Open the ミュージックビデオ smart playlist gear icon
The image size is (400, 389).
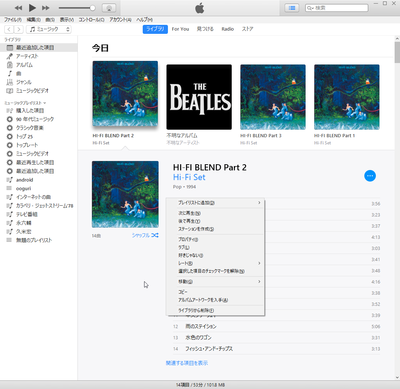point(10,154)
